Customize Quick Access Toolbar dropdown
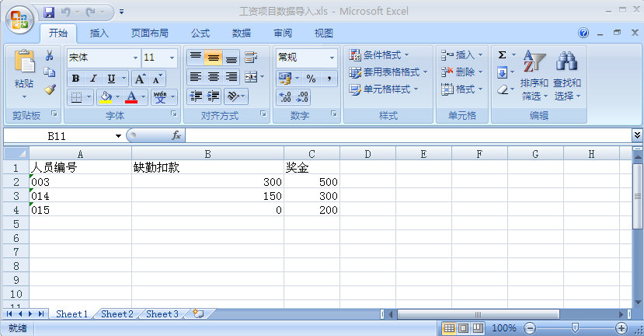 (x=121, y=12)
